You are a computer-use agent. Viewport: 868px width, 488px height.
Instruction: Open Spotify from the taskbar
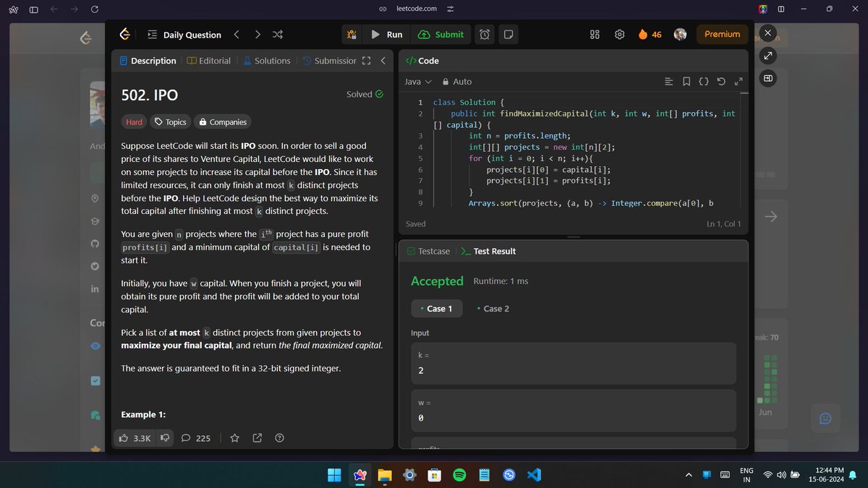point(459,475)
